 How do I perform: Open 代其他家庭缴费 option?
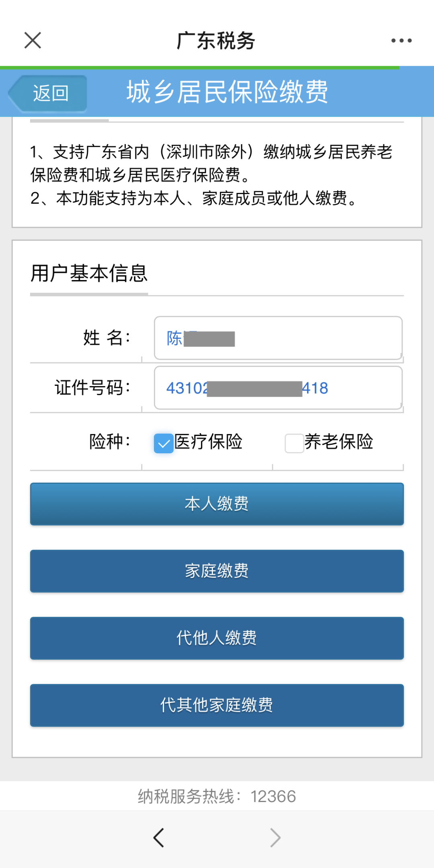tap(217, 705)
